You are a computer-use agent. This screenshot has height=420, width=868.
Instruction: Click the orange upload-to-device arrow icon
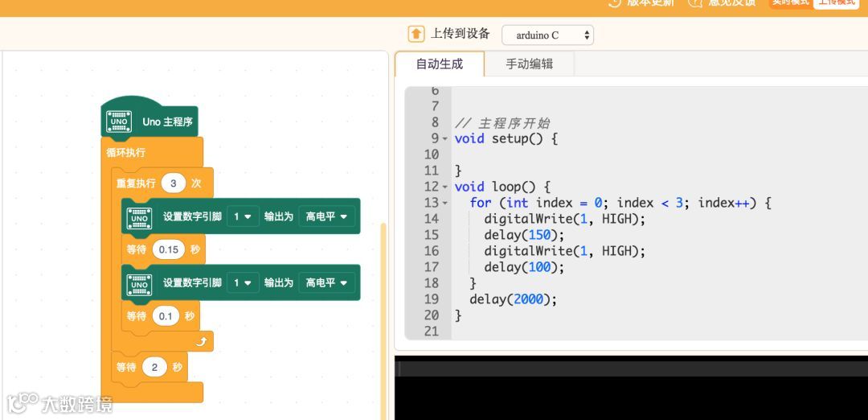(x=416, y=34)
